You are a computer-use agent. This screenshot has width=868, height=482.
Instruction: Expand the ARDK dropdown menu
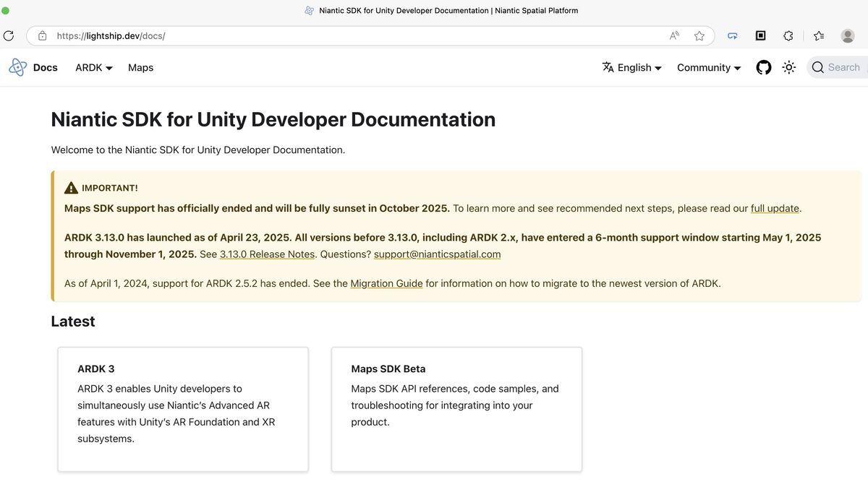click(x=94, y=67)
